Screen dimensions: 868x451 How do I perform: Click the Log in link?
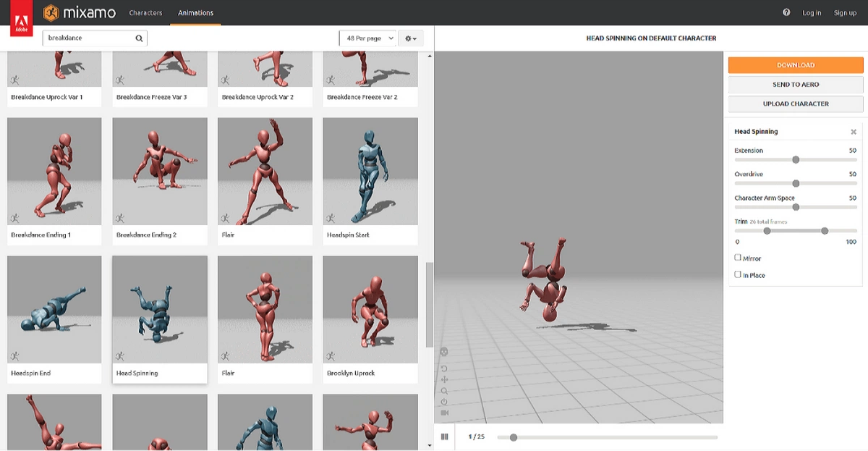tap(812, 13)
